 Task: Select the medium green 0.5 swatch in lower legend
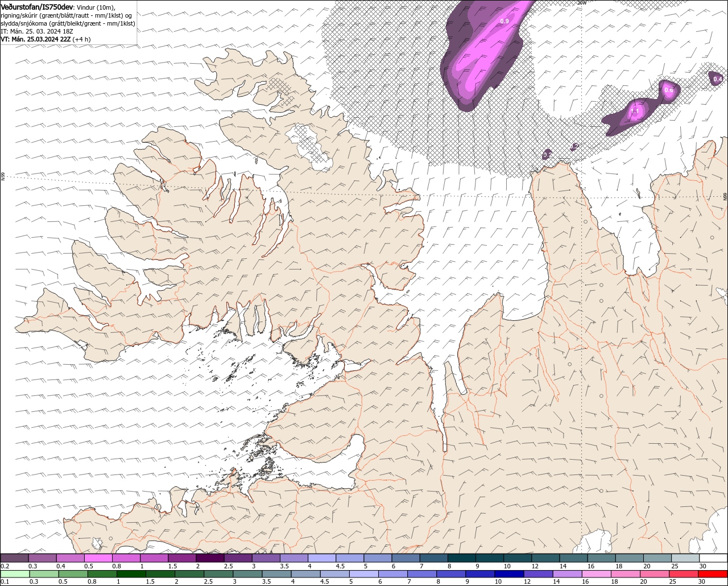[x=73, y=574]
